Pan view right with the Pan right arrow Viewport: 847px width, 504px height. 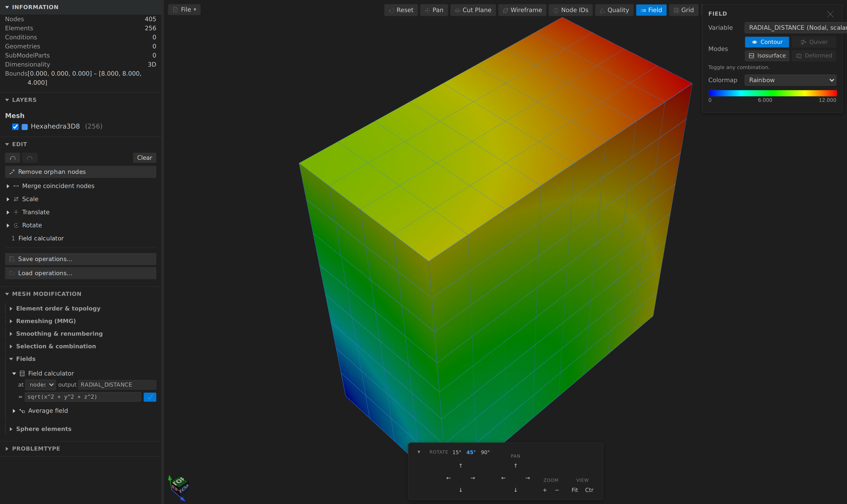pyautogui.click(x=528, y=478)
